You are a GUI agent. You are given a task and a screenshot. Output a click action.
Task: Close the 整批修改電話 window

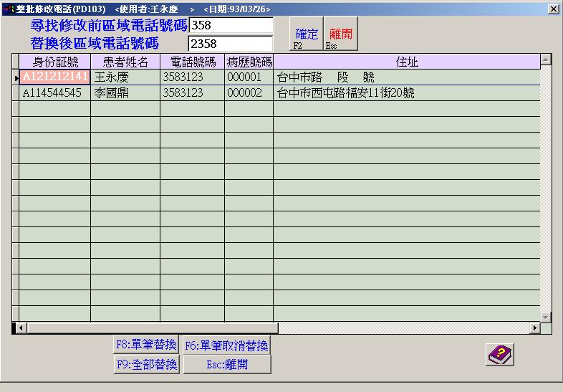tap(553, 9)
